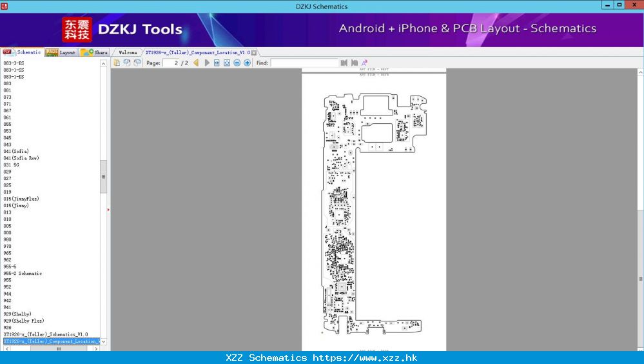Select tree item 083-1-SS
Screen dimensions: 644x364
pos(14,70)
